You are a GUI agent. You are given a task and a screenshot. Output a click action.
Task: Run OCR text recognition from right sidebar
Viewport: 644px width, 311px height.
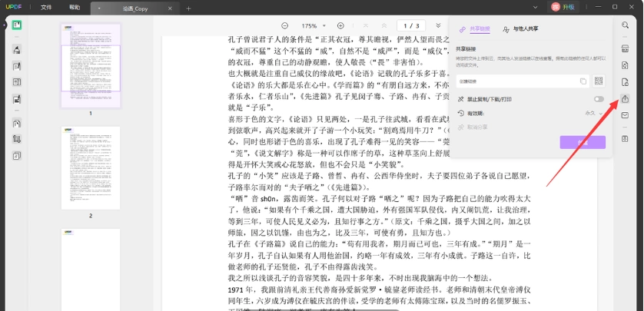coord(625,49)
